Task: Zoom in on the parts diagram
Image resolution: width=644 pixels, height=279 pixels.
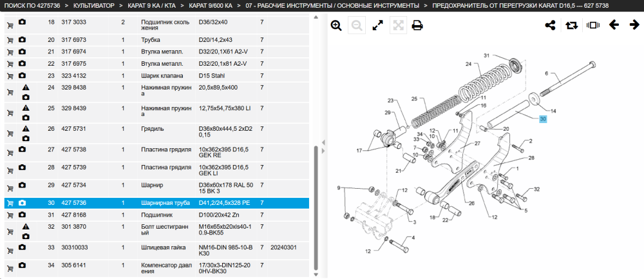Action: click(336, 26)
